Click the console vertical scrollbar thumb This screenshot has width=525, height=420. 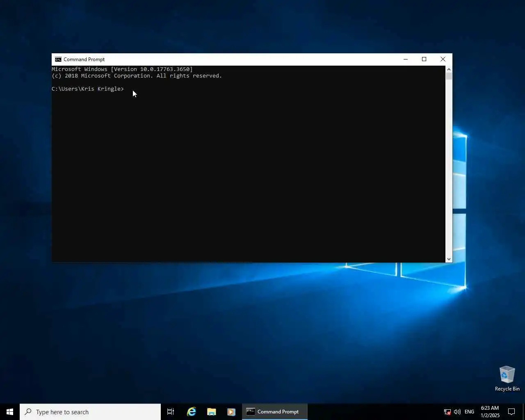click(449, 76)
